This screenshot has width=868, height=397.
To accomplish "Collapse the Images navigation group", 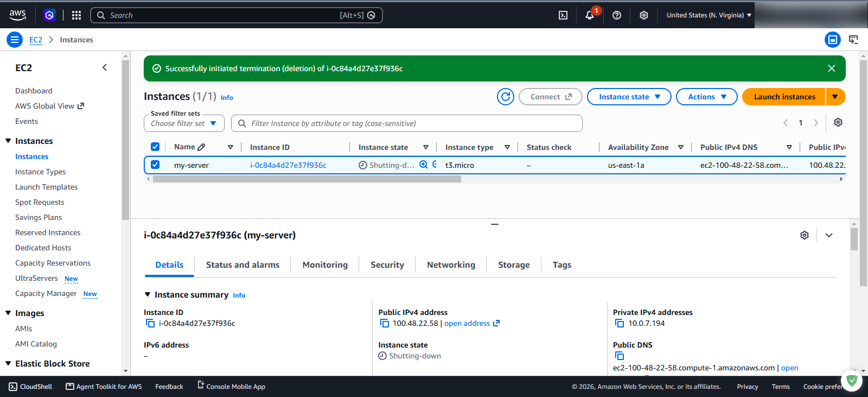I will [x=8, y=313].
